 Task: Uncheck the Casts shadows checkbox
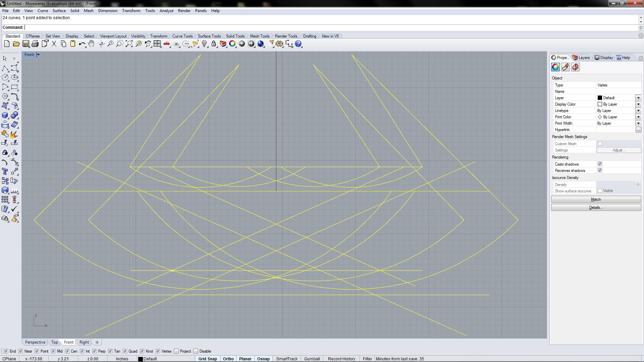click(600, 164)
